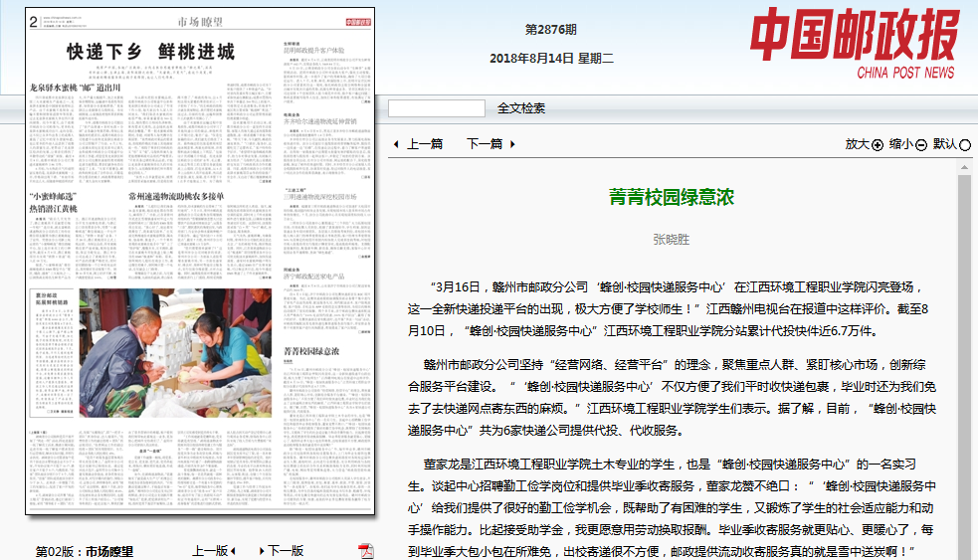Go to previous page 上一版
This screenshot has width=978, height=560.
[210, 551]
